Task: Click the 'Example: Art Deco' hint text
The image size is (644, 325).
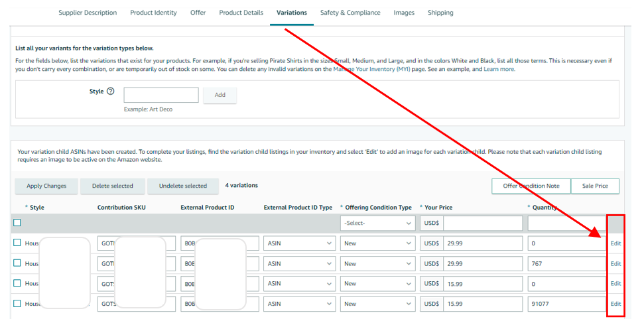Action: tap(149, 109)
